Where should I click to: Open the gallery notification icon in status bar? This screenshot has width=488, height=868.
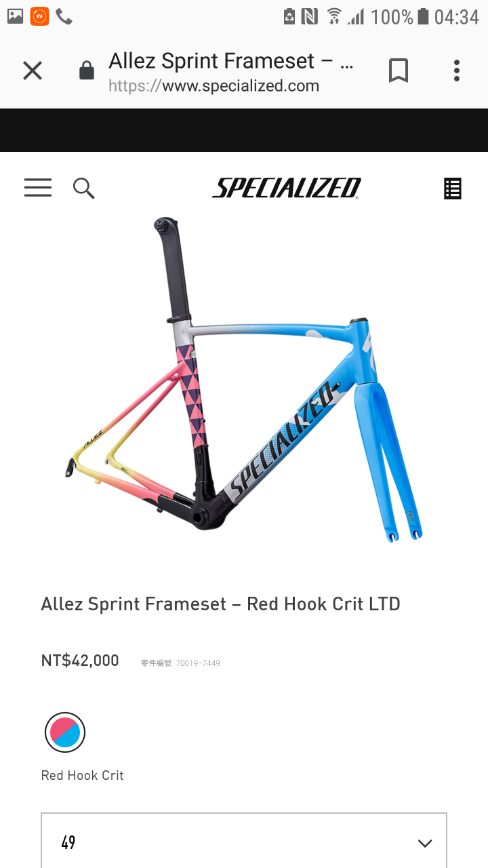point(15,16)
